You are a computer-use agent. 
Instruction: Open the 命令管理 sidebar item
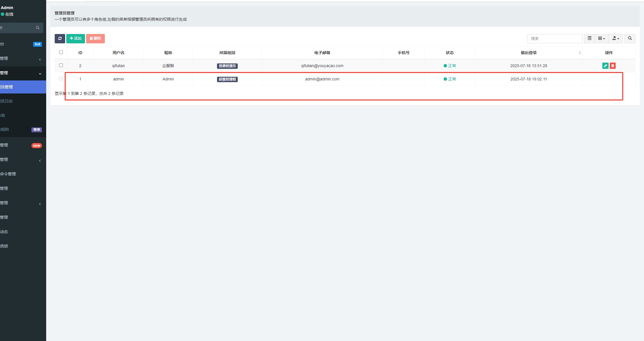pyautogui.click(x=8, y=174)
